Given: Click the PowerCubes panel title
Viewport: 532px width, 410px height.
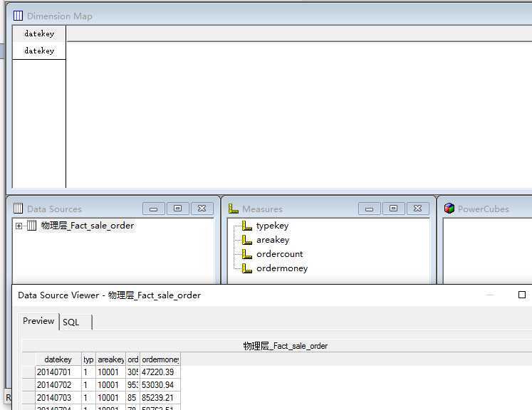Looking at the screenshot, I should [484, 209].
